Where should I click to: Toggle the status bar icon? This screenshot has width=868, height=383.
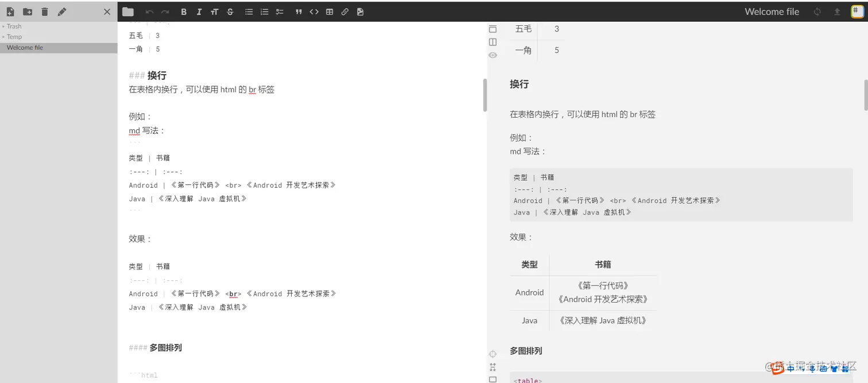coord(493,379)
